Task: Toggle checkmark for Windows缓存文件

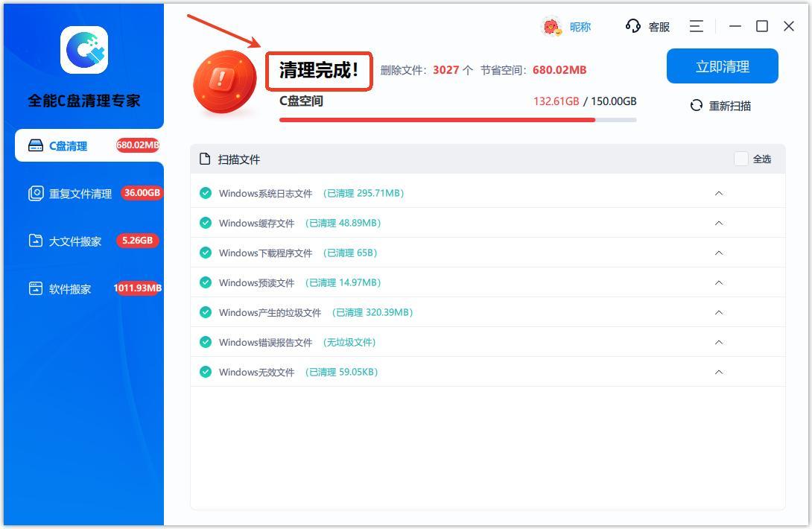Action: point(206,223)
